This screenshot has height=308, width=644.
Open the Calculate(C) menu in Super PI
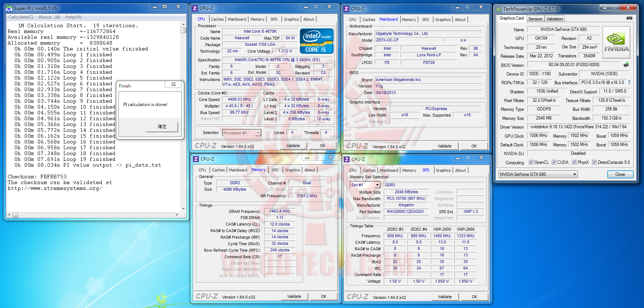pos(21,17)
